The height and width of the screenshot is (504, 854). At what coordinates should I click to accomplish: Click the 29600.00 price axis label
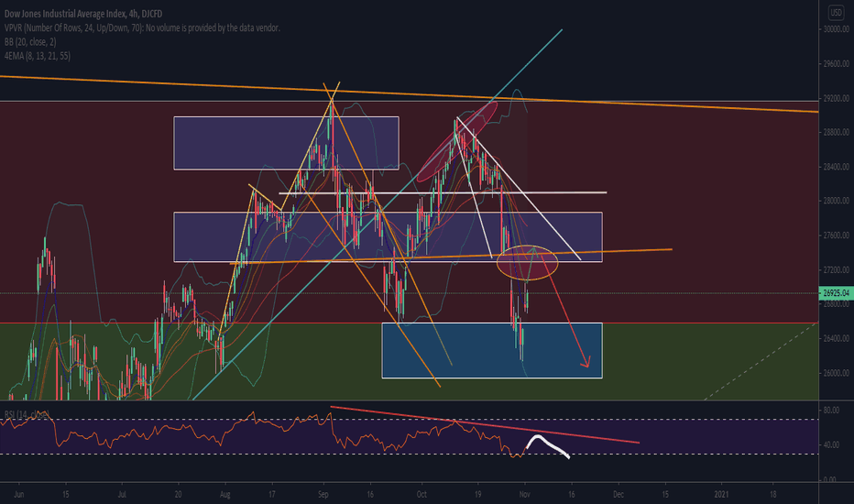pos(836,64)
